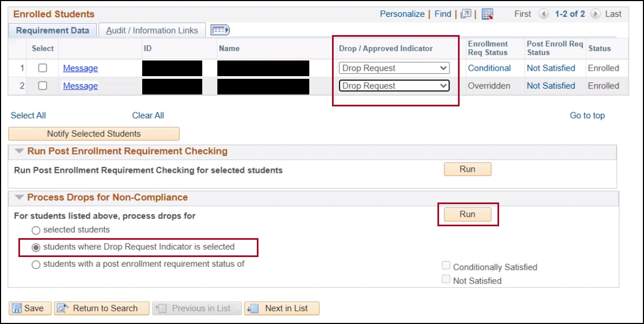Click Status column header
This screenshot has width=644, height=324.
(600, 49)
